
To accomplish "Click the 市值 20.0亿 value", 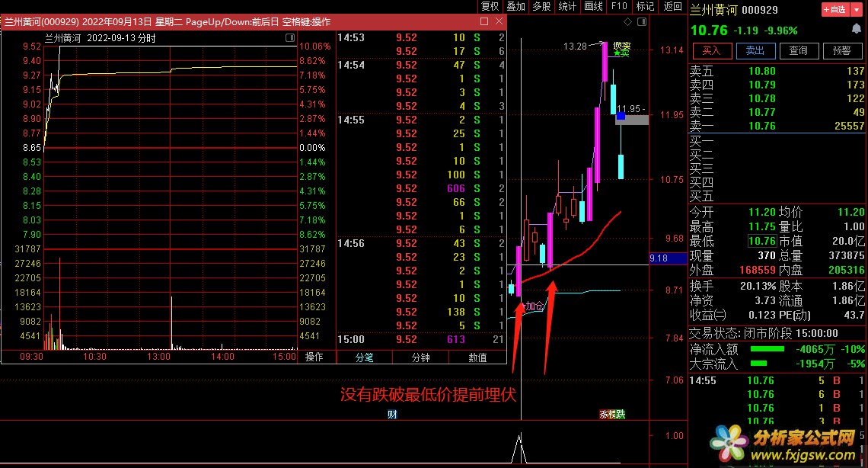I will (x=848, y=241).
